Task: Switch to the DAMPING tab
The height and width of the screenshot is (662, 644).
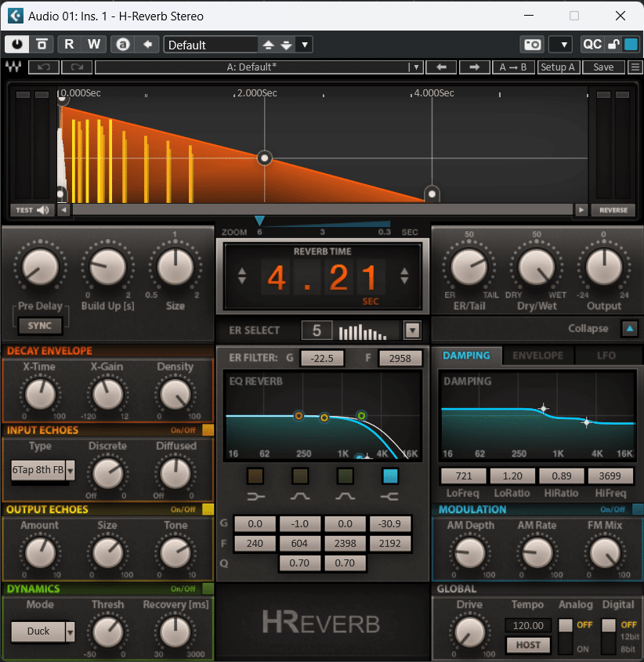Action: 466,356
